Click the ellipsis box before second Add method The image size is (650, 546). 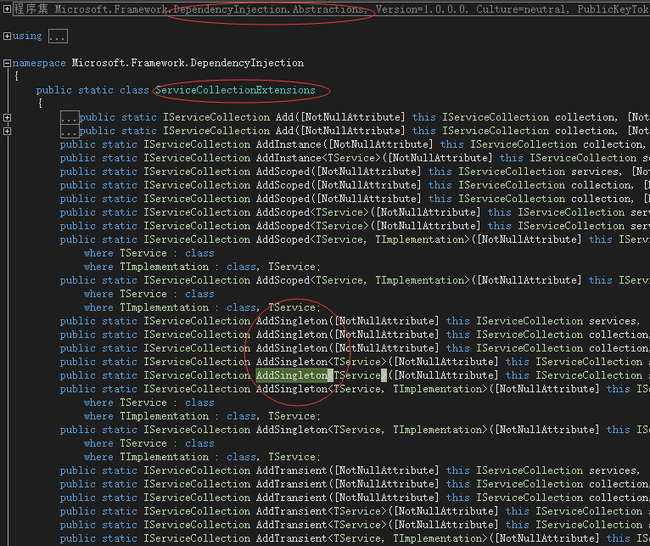pos(69,131)
